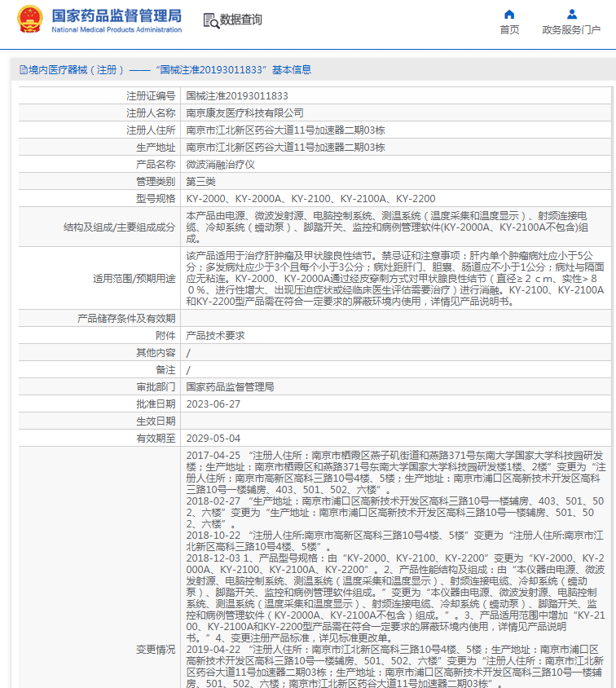This screenshot has height=688, width=616.
Task: Click the 批准日期 row label
Action: click(156, 404)
